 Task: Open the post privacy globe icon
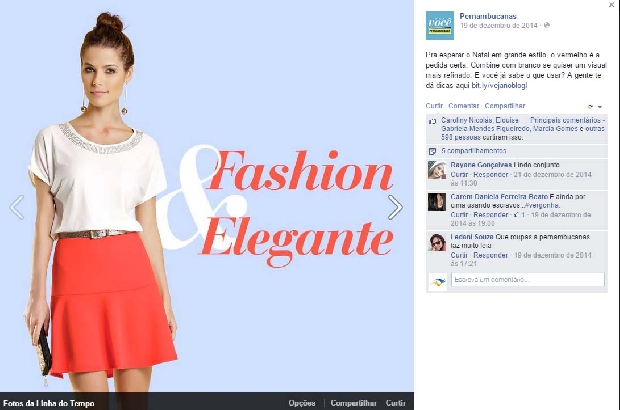(x=547, y=25)
